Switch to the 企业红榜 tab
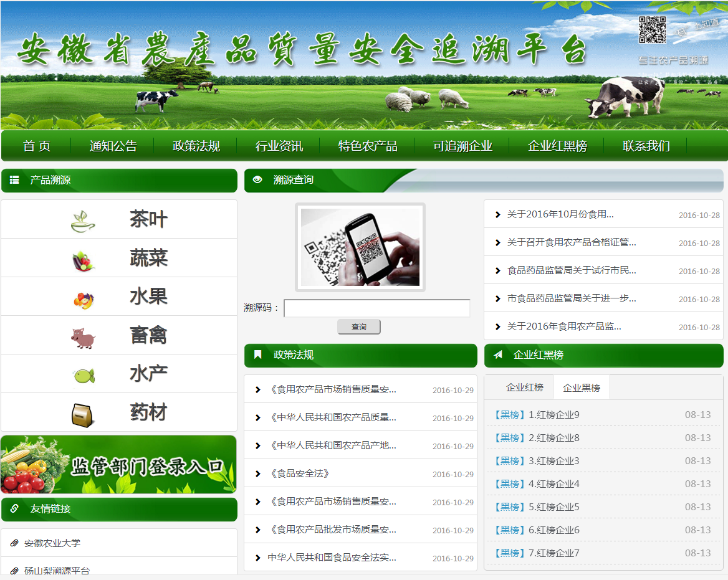 tap(524, 387)
